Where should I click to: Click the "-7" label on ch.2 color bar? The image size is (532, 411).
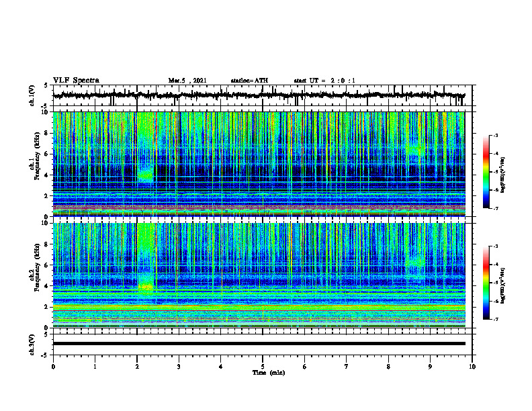click(495, 319)
